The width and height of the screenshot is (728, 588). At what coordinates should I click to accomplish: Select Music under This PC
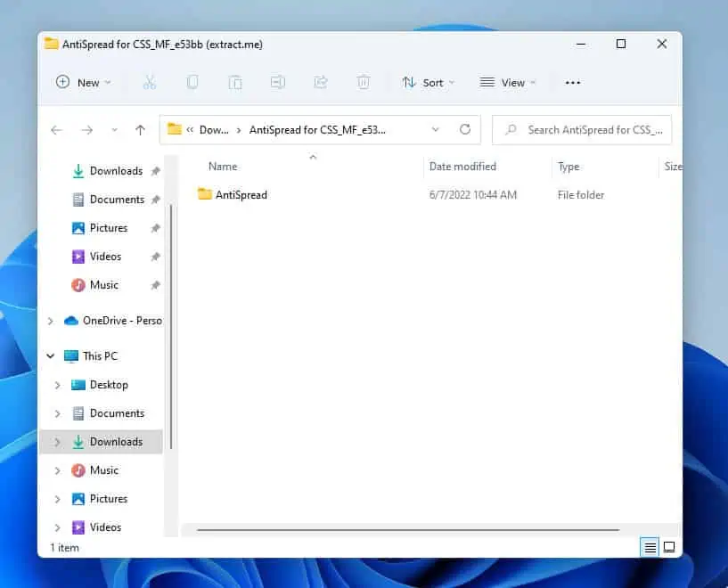tap(94, 470)
